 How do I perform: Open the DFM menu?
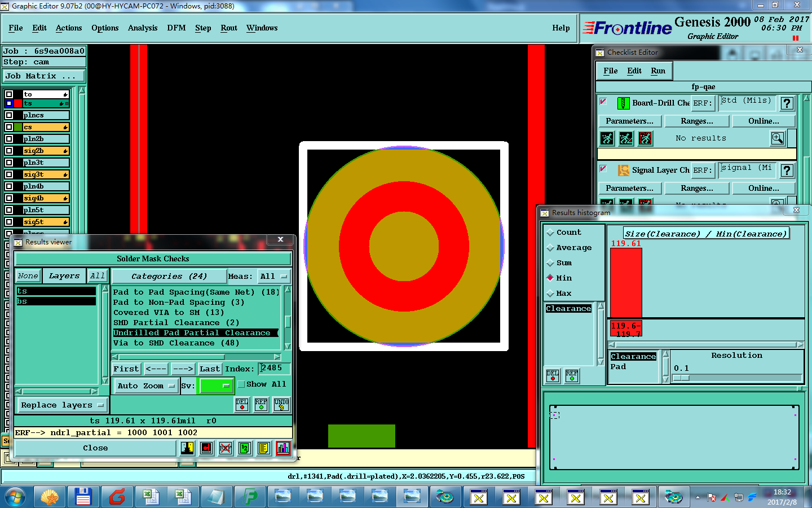pos(176,28)
